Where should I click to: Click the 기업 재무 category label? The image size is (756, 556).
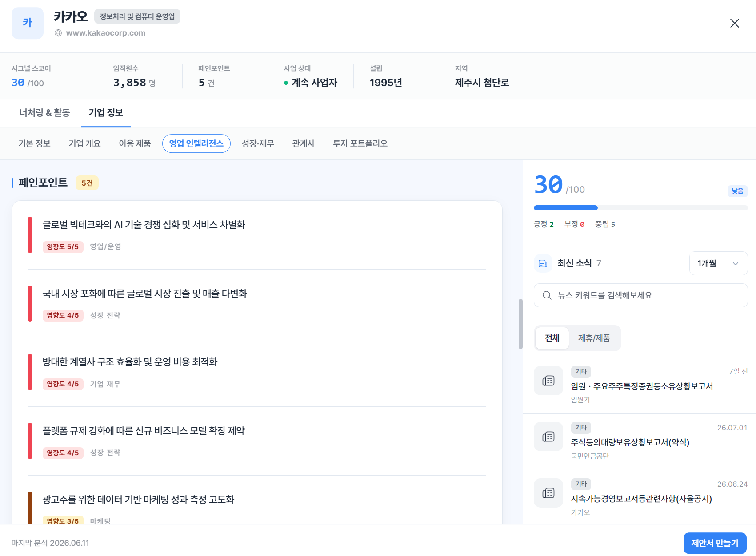coord(105,384)
